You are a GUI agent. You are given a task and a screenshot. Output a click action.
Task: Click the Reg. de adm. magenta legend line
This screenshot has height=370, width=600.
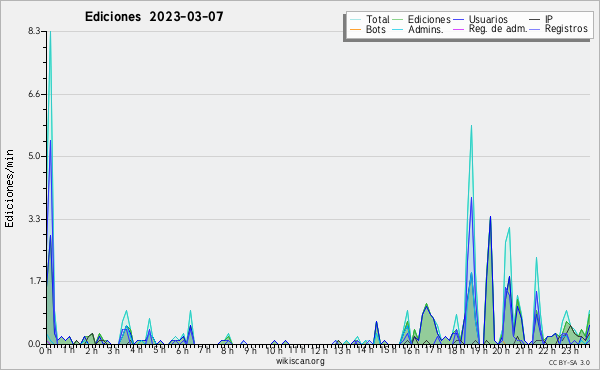coord(458,29)
